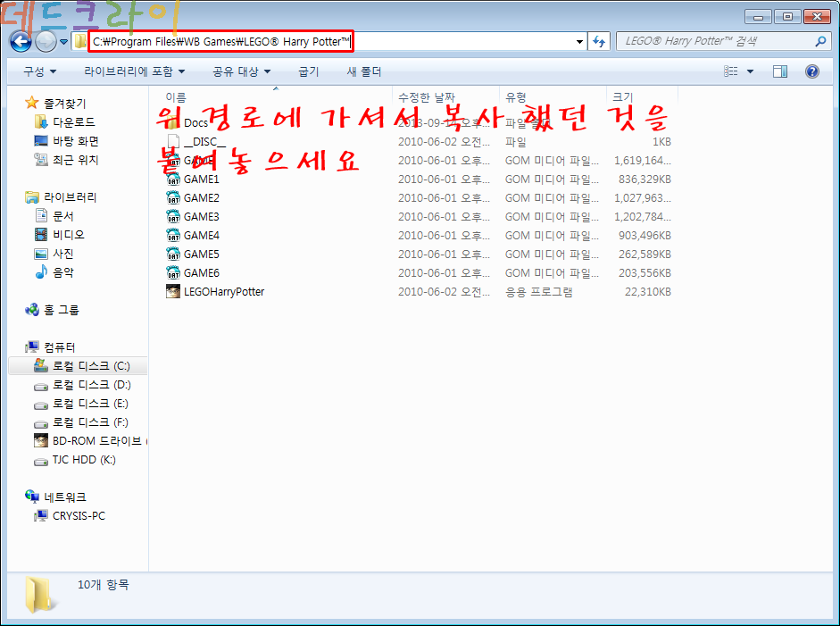Refresh the folder with the refresh button
This screenshot has height=626, width=840.
click(599, 42)
